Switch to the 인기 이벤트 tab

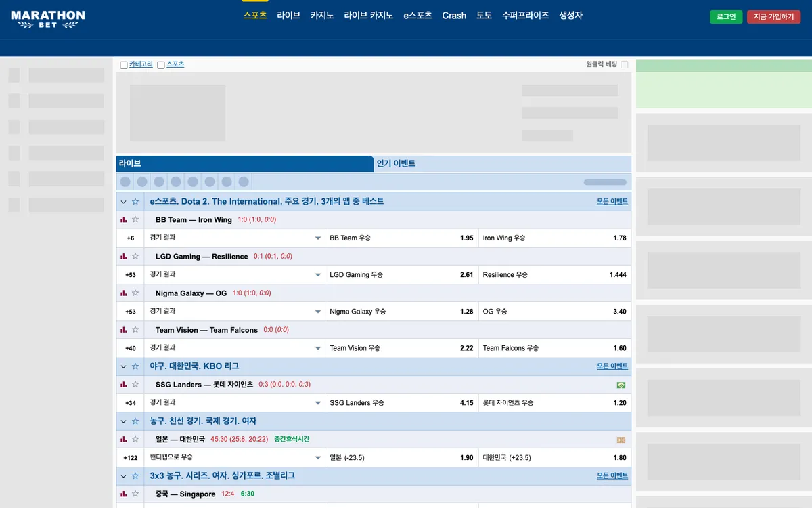(x=503, y=164)
